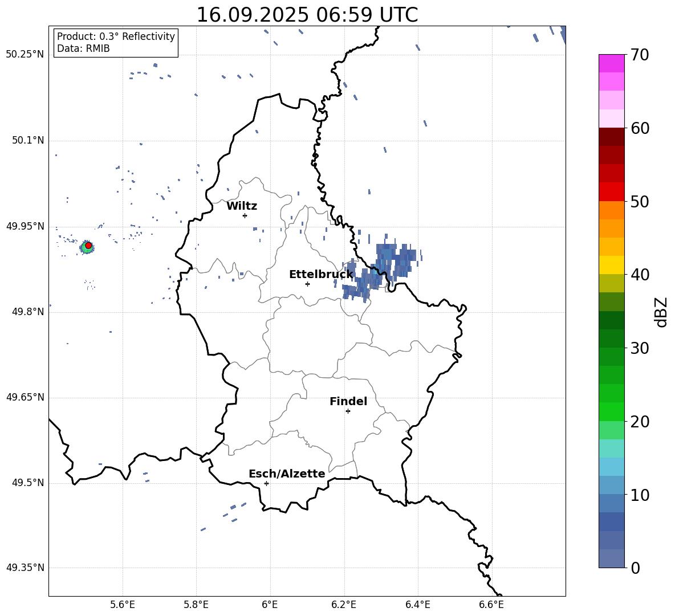Click the cyan colorbar segment near 15
Image resolution: width=675 pixels, height=616 pixels.
tap(611, 448)
